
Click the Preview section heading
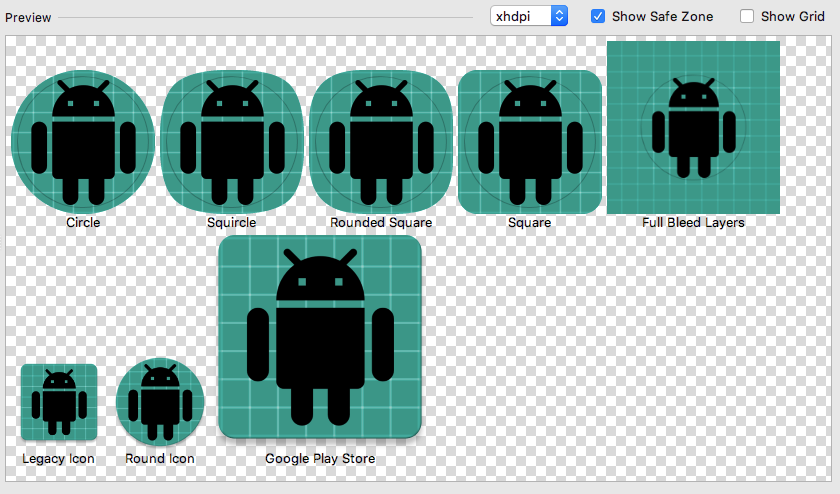pos(28,19)
